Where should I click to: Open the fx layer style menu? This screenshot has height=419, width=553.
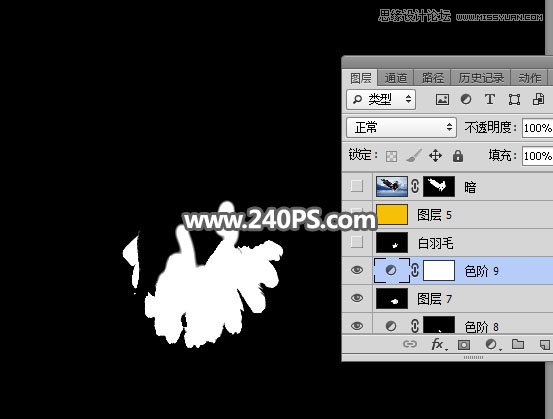[439, 344]
